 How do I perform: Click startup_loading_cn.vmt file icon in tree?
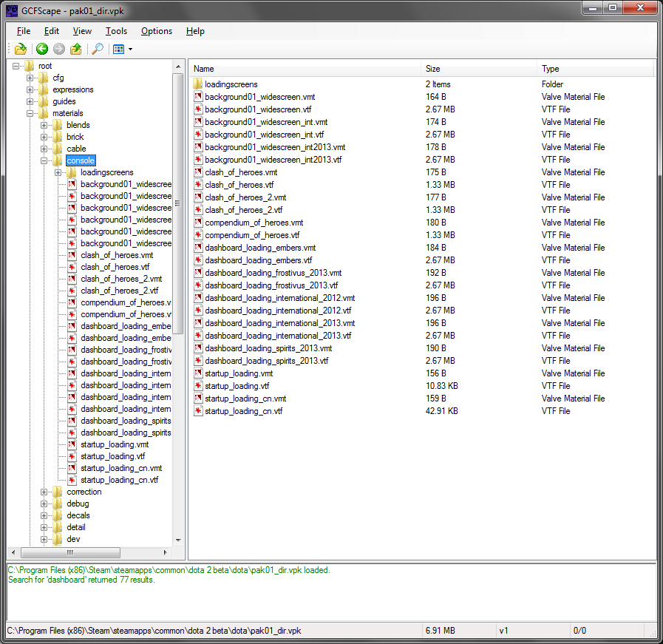[72, 468]
